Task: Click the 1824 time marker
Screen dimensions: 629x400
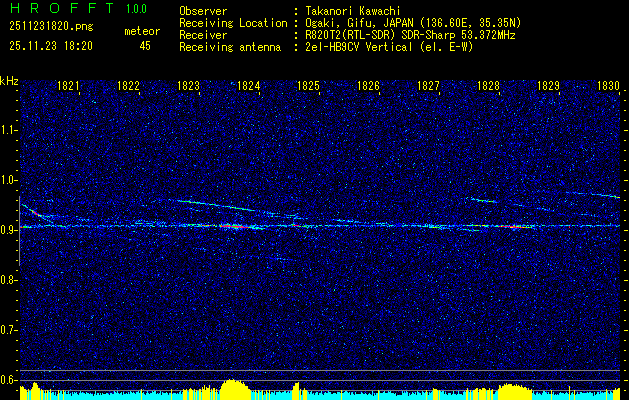Action: pyautogui.click(x=248, y=85)
